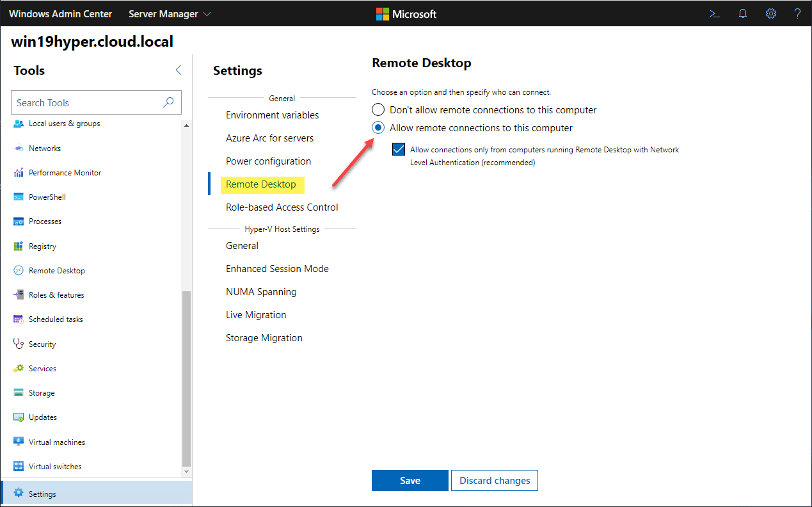Open the Services tool
The height and width of the screenshot is (507, 812).
(x=42, y=368)
